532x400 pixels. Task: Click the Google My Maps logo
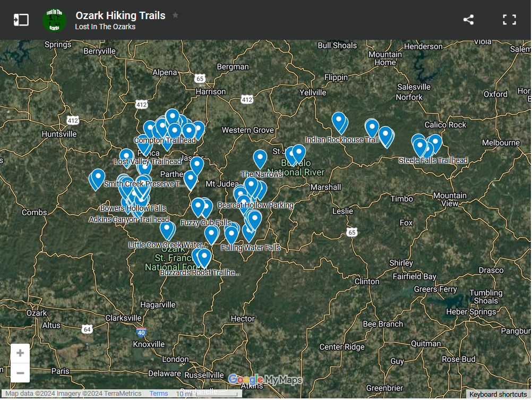[x=265, y=380]
